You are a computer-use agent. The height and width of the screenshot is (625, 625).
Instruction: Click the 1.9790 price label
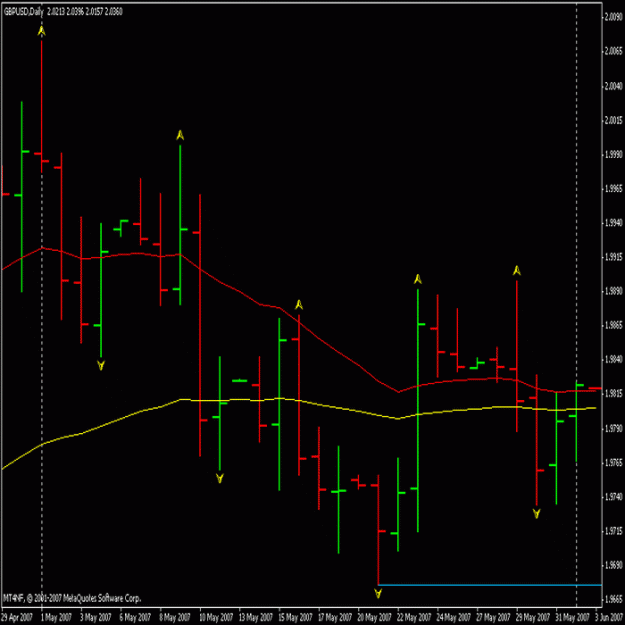[x=614, y=429]
